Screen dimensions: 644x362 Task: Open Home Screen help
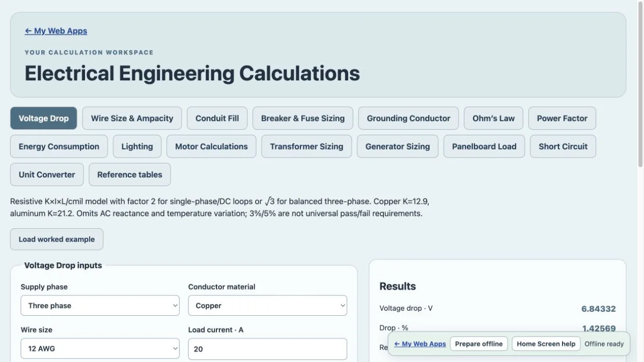(546, 344)
